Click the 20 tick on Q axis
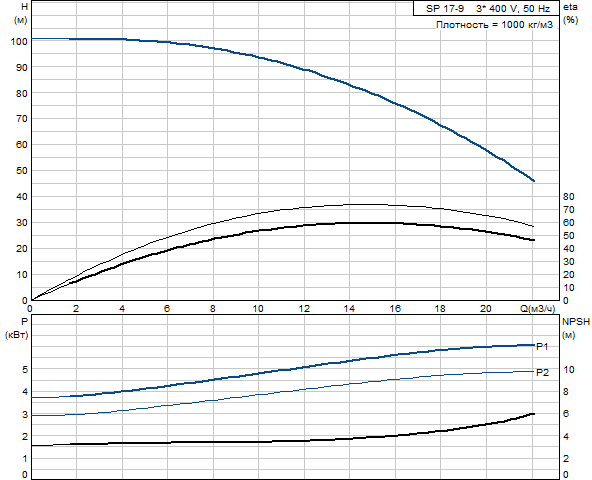Viewport: 592px width, 480px height. click(x=486, y=309)
